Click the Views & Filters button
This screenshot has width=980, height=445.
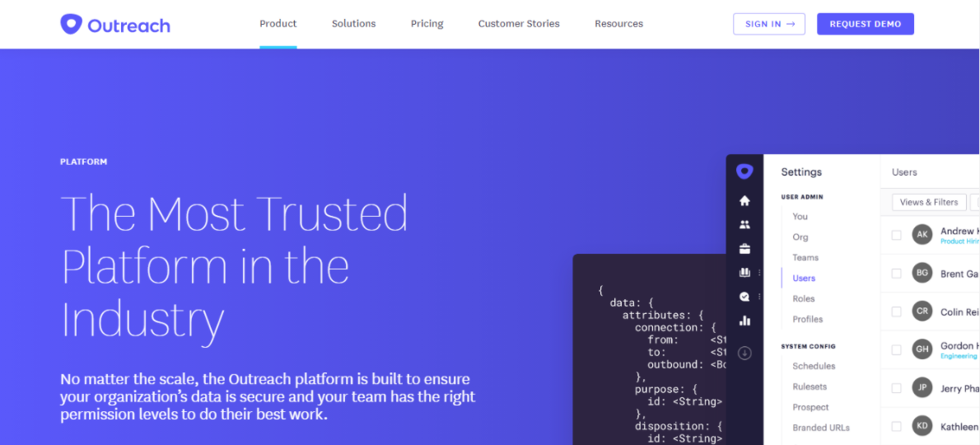[929, 203]
